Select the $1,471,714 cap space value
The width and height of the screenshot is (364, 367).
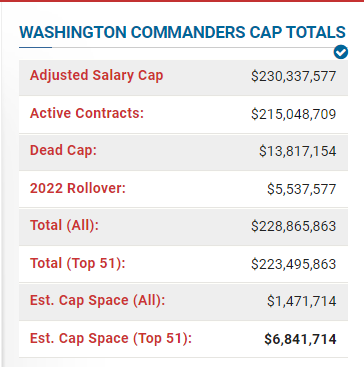[x=302, y=302]
